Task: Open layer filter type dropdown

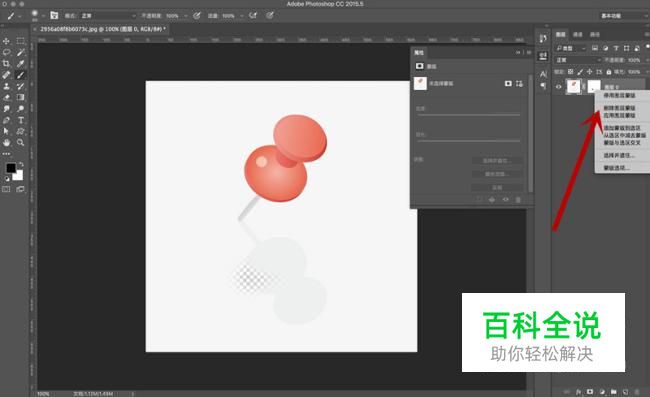Action: coord(571,48)
